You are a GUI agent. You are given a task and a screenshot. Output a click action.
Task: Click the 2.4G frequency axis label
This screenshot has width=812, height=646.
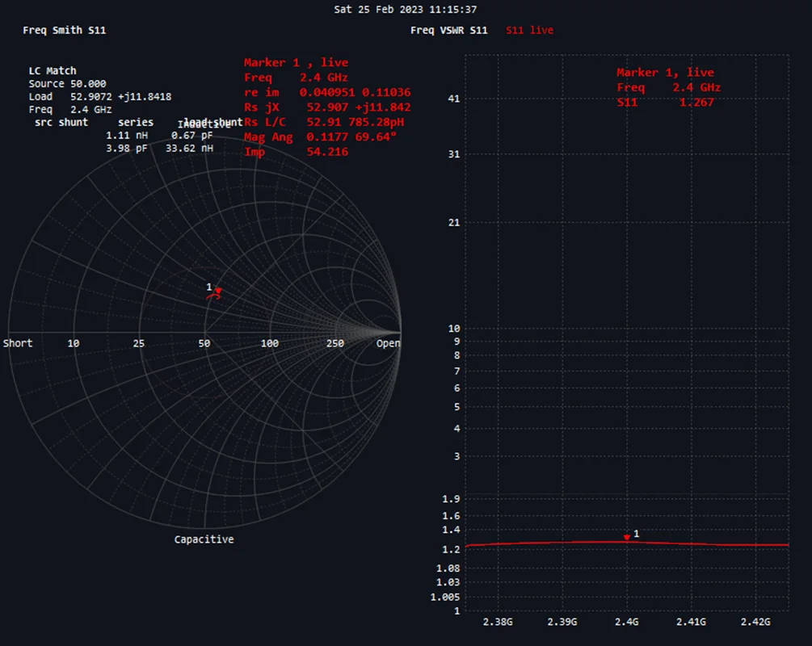(x=627, y=622)
